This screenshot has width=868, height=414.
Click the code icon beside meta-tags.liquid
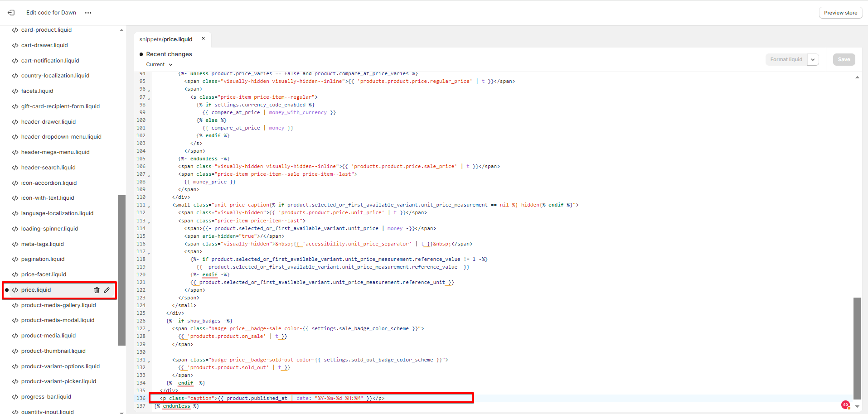point(15,244)
